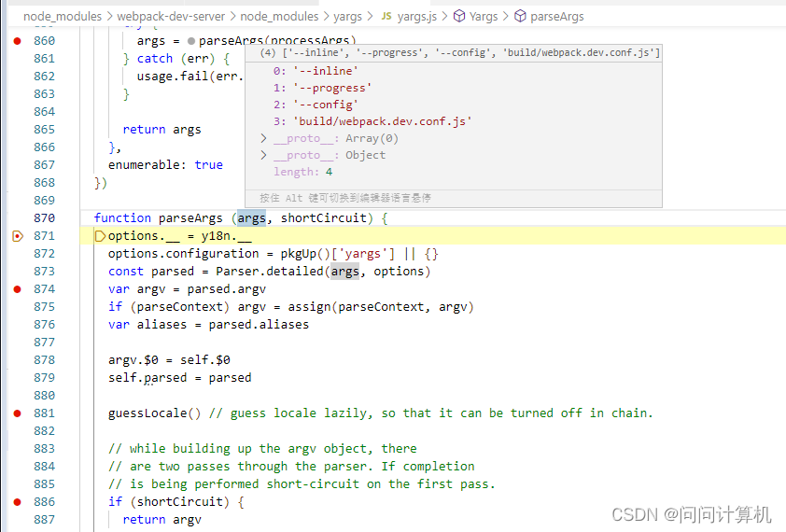The width and height of the screenshot is (786, 532).
Task: Click the current-execution breakpoint marker on line 871
Action: point(17,235)
